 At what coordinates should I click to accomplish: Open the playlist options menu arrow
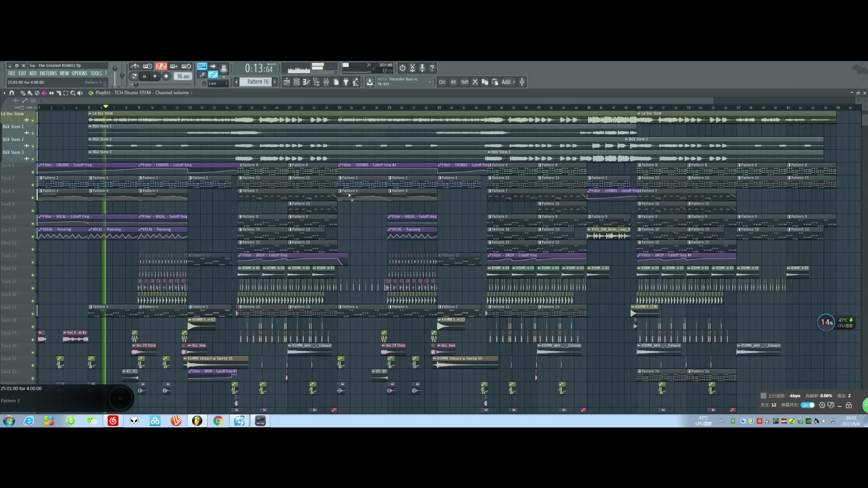coord(5,93)
